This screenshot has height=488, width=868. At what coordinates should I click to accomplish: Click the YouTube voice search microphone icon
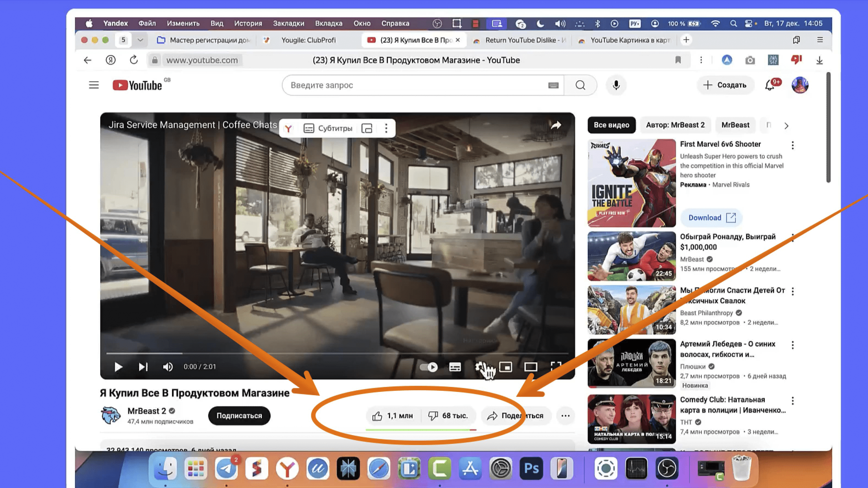click(x=616, y=85)
